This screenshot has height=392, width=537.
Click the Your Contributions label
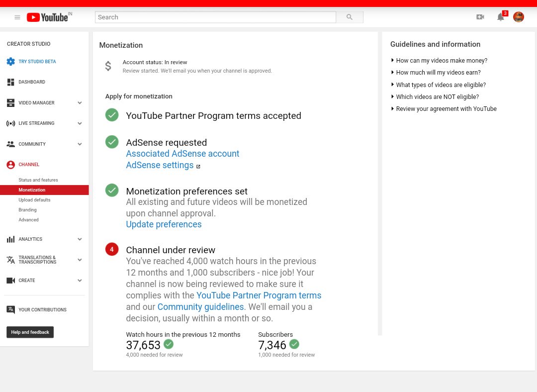pos(42,310)
